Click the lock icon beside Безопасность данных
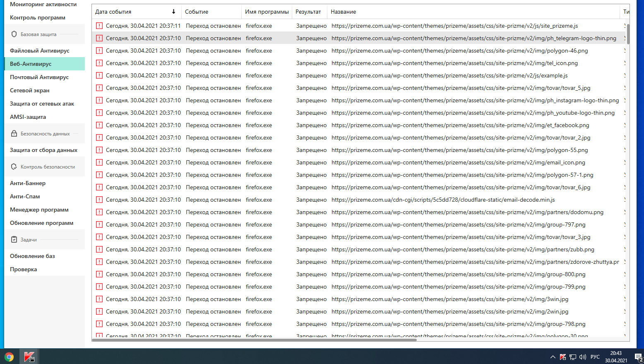644x364 pixels. point(14,134)
